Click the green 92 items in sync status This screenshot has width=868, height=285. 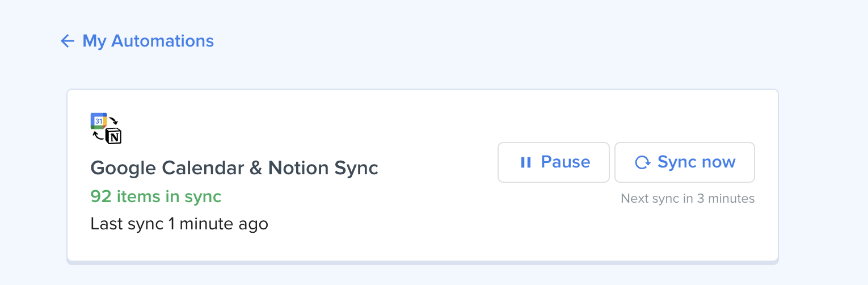pos(156,196)
